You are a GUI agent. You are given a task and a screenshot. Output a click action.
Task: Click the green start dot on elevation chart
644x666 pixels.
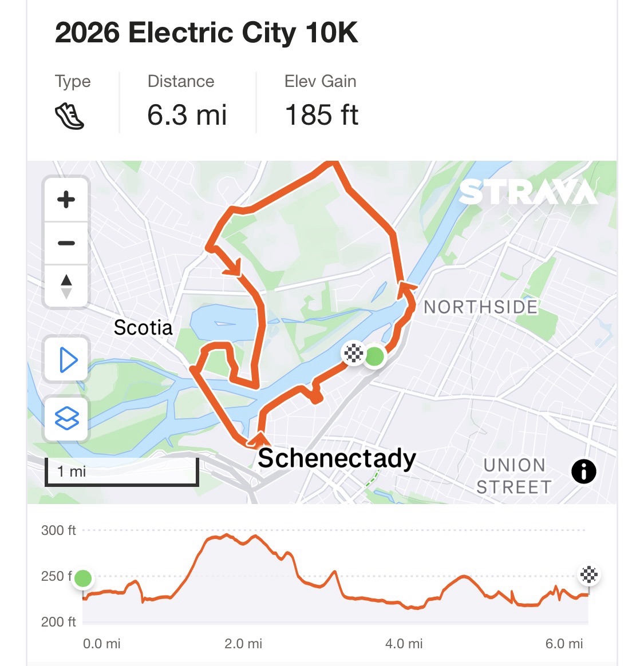coord(83,578)
